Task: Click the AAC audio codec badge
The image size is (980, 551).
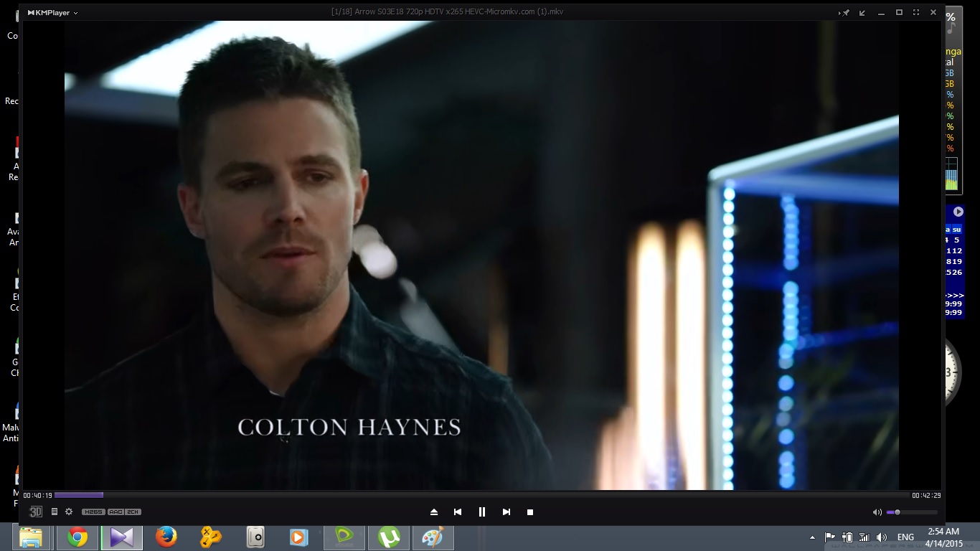Action: coord(116,512)
